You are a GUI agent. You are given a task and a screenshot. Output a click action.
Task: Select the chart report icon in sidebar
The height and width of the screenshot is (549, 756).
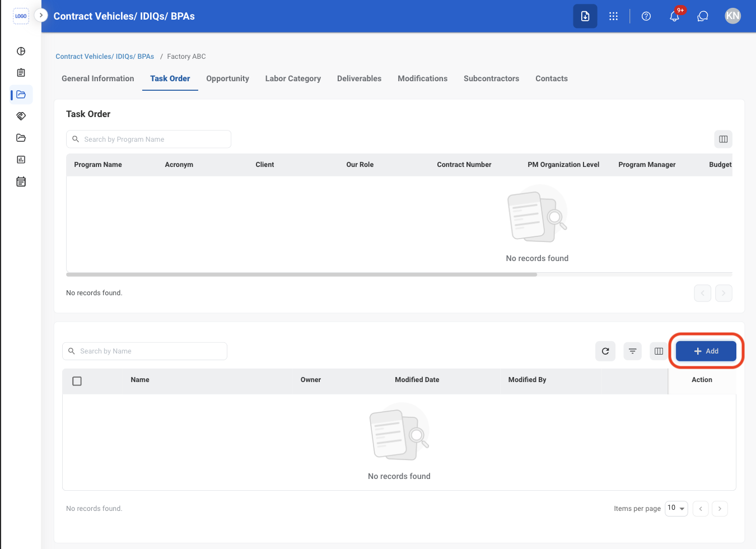[21, 160]
